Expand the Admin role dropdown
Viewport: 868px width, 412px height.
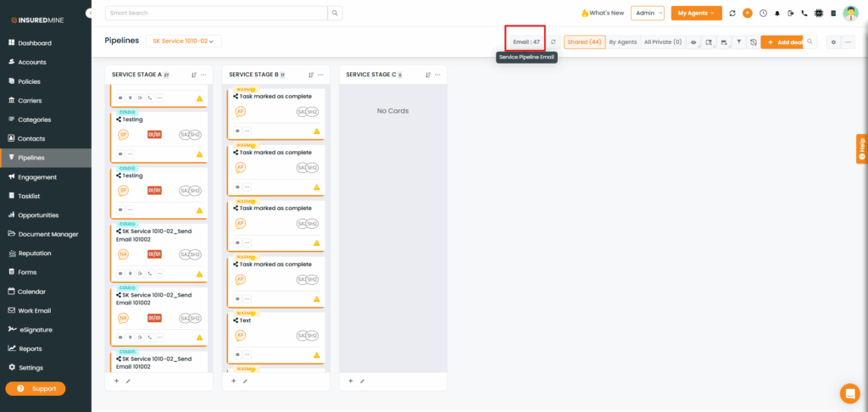pos(647,13)
